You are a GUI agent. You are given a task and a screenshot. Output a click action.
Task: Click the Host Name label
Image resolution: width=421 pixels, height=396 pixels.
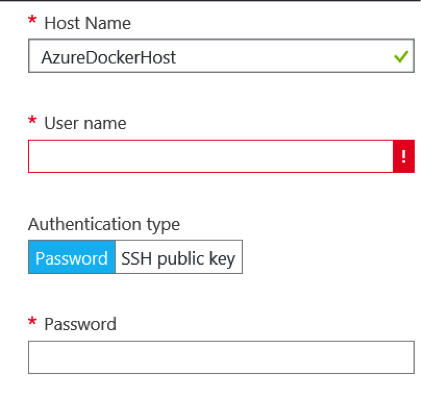(88, 23)
